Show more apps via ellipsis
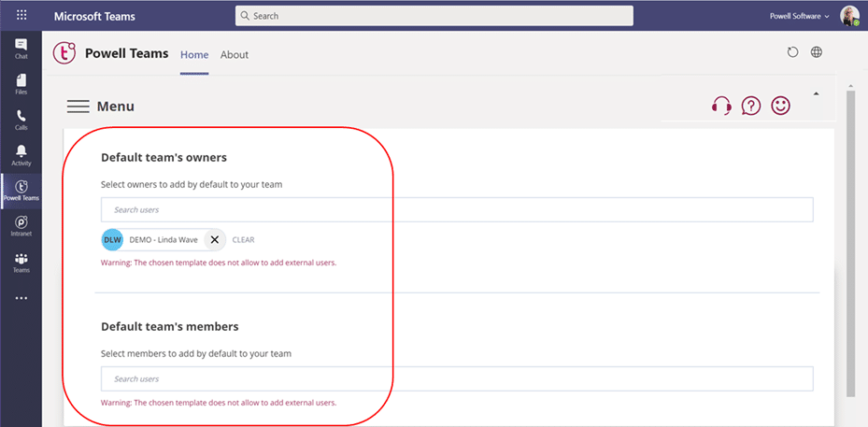This screenshot has width=868, height=427. point(21,299)
